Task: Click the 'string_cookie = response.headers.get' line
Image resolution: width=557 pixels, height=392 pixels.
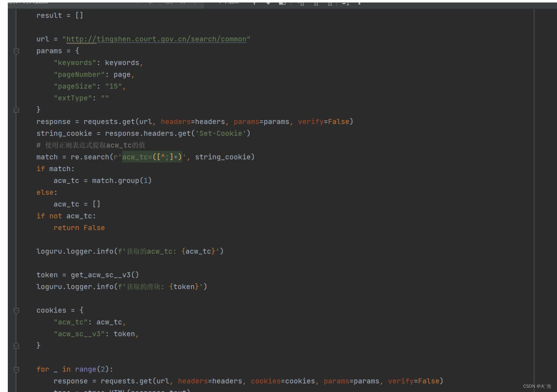Action: point(143,134)
